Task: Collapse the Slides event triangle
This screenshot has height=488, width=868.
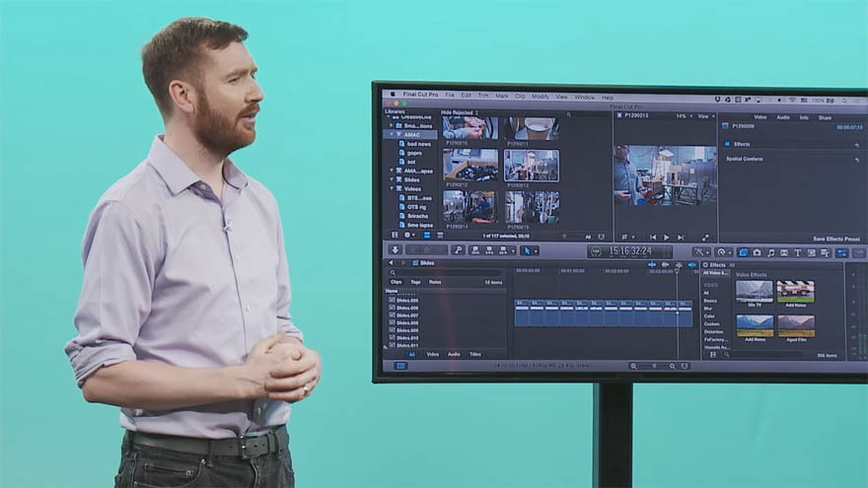Action: (x=392, y=179)
